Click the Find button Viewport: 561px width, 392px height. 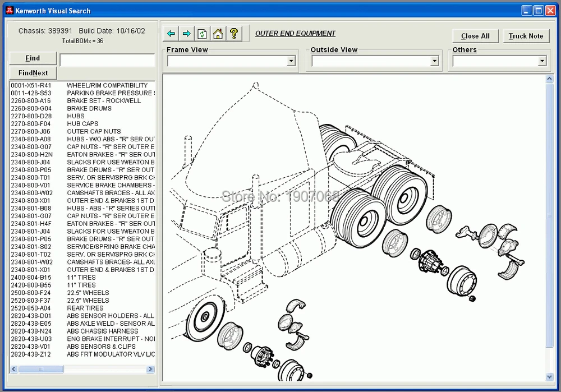pyautogui.click(x=33, y=58)
